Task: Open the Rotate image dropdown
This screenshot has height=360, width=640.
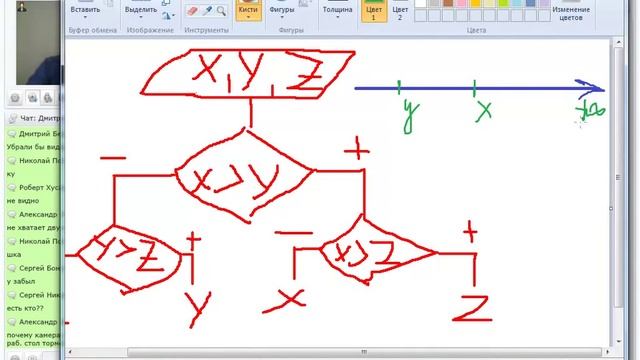Action: tap(168, 16)
